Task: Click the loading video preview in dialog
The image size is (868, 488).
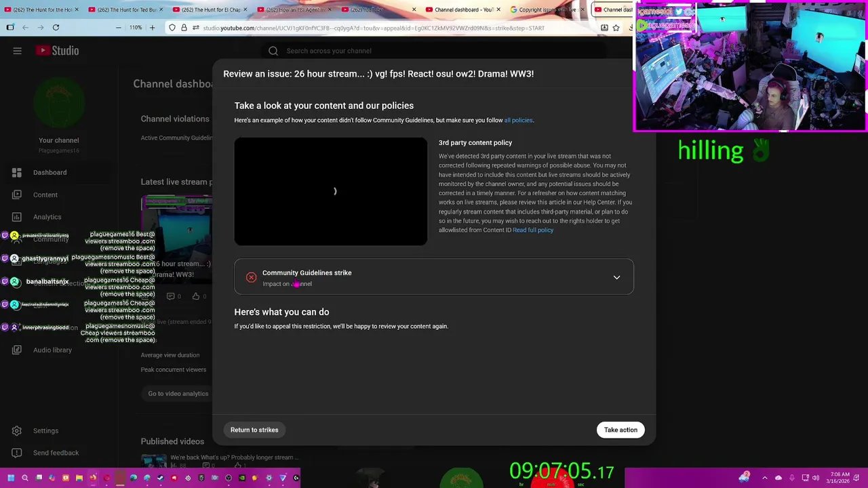Action: [x=331, y=191]
